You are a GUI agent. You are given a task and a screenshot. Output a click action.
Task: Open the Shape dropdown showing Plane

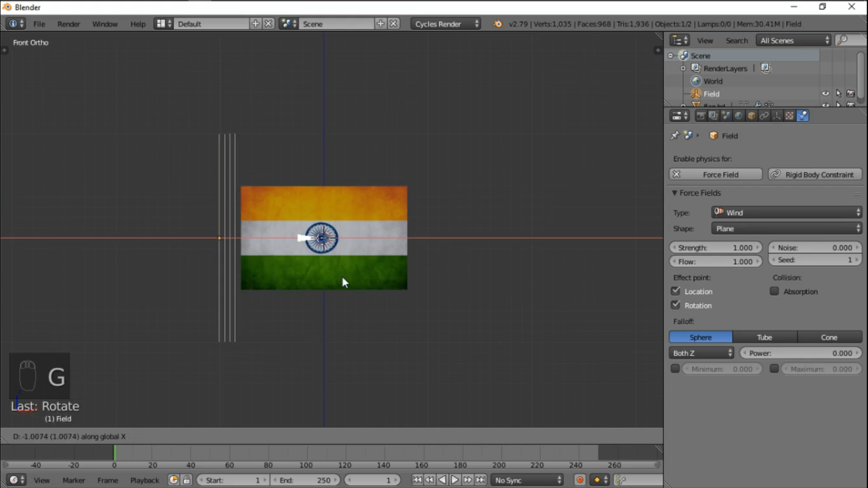[787, 228]
